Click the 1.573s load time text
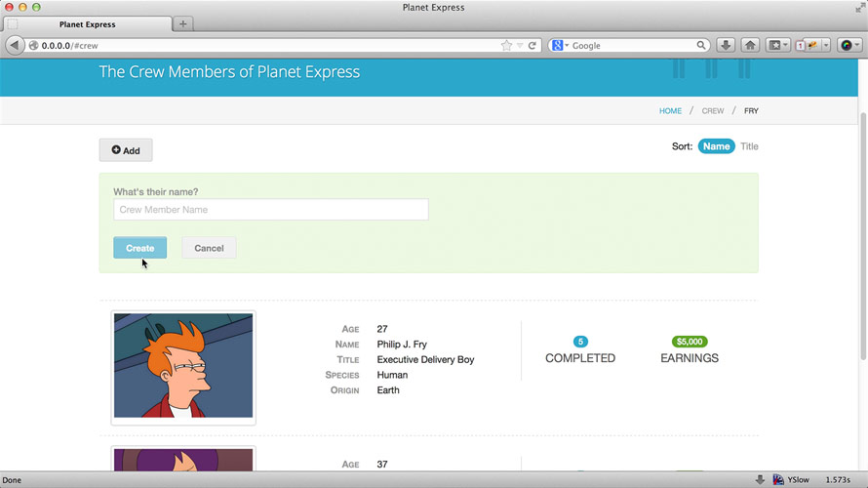This screenshot has width=868, height=488. [838, 479]
